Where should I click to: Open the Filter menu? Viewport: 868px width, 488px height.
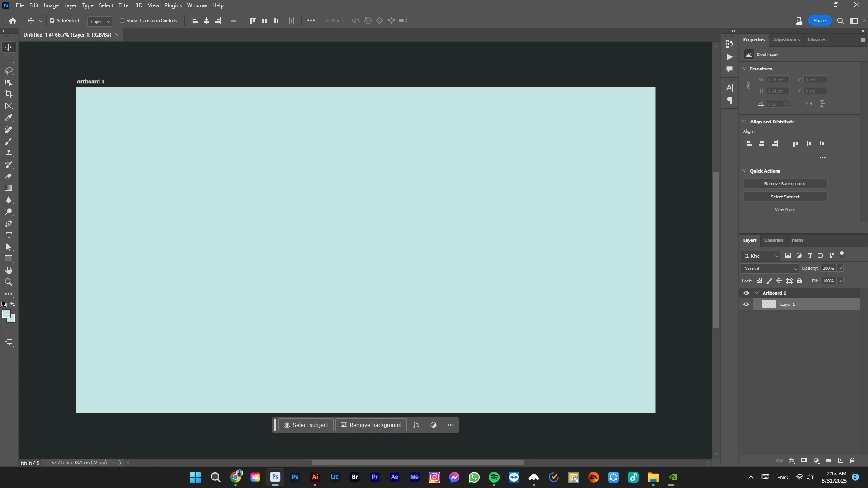[124, 5]
